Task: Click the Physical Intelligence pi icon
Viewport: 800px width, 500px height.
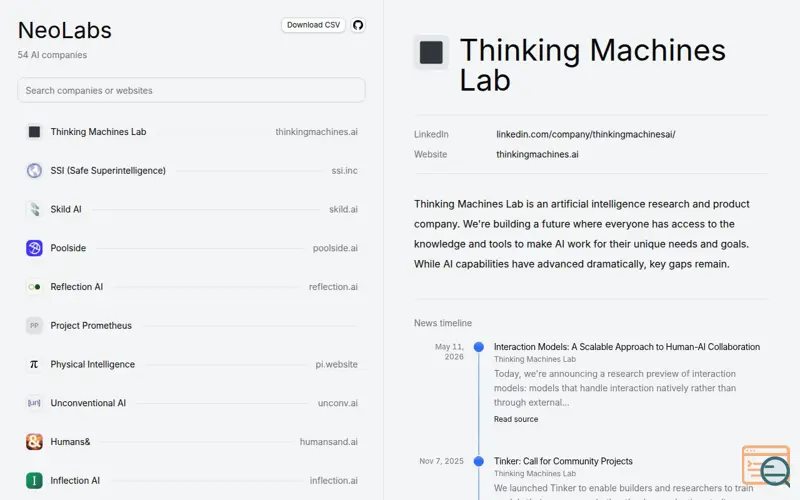Action: 34,364
